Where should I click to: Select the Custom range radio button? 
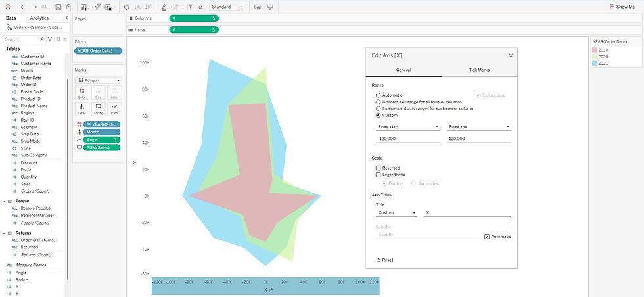click(378, 115)
